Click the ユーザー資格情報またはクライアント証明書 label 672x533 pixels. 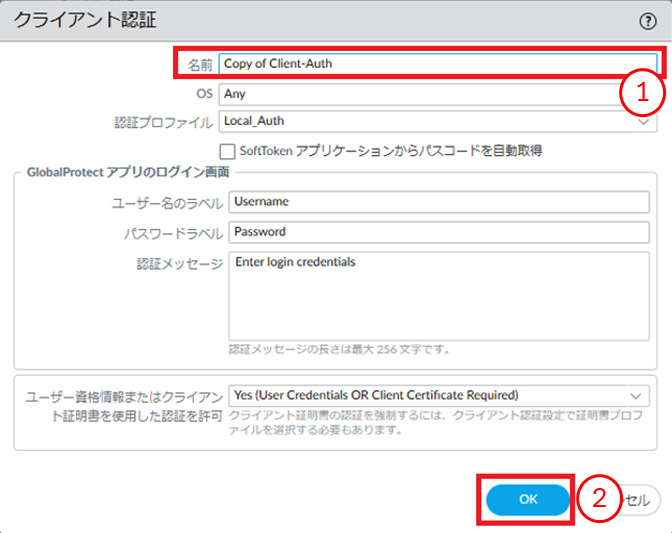coord(124,406)
